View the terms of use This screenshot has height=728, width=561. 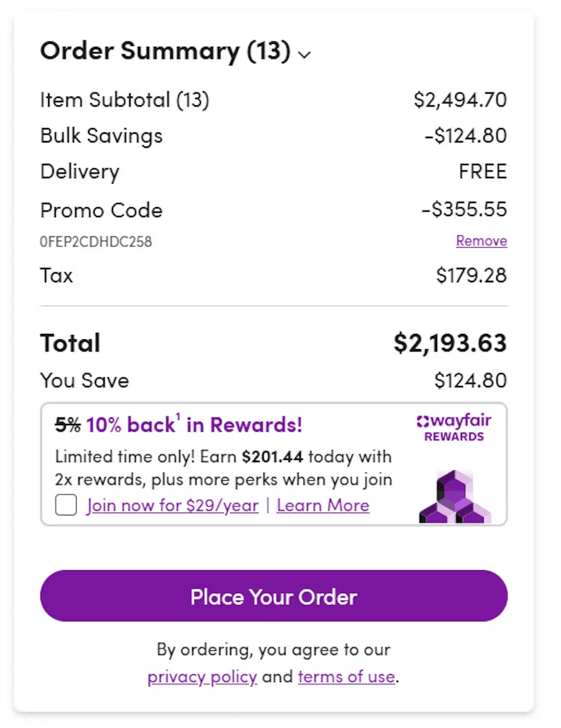pyautogui.click(x=346, y=676)
